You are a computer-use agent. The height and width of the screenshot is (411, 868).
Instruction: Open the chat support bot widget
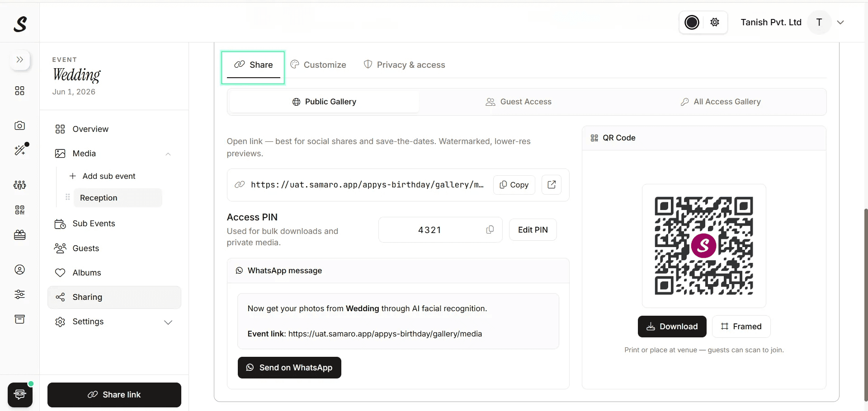click(x=20, y=395)
